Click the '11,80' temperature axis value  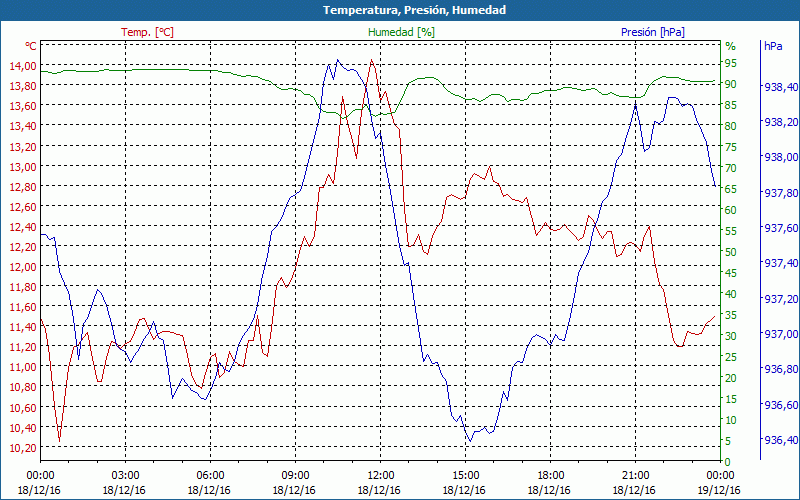pyautogui.click(x=22, y=287)
